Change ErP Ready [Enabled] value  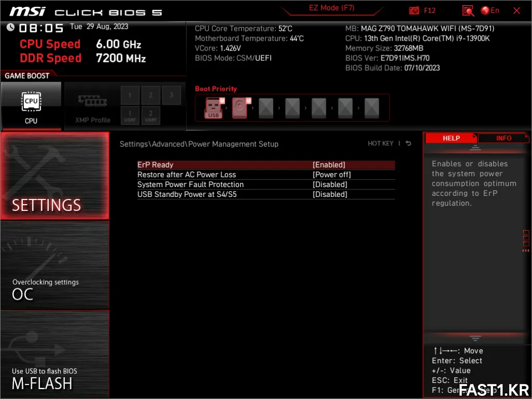[329, 165]
